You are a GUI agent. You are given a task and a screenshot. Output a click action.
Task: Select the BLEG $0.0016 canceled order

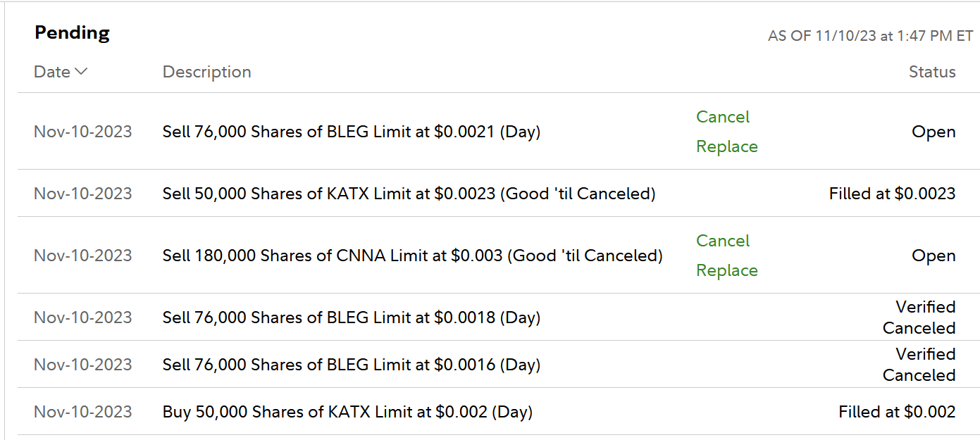click(x=351, y=365)
